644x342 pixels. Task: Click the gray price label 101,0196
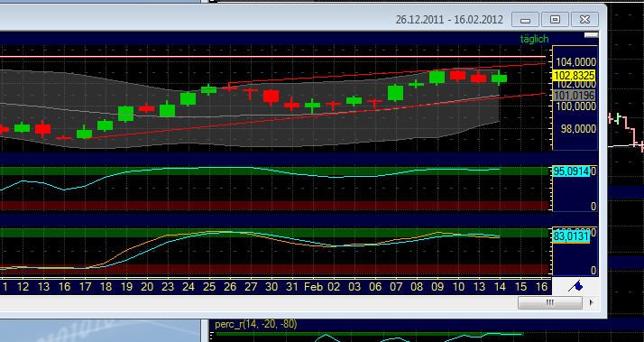coord(575,96)
